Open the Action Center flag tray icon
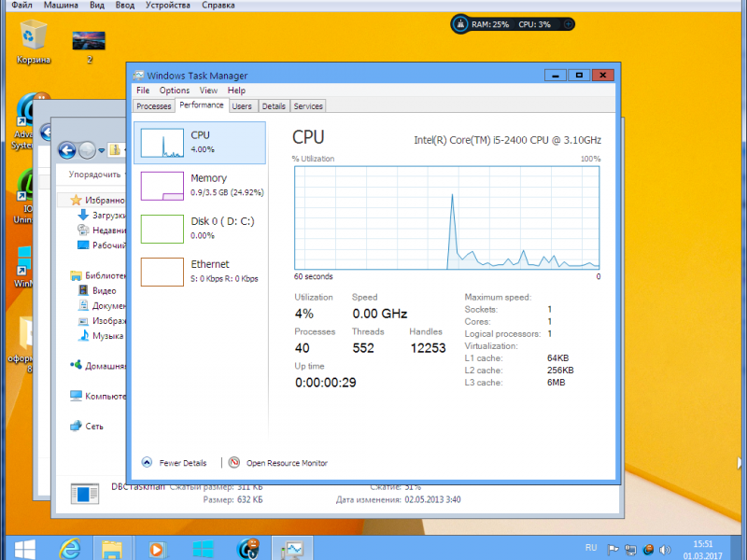The image size is (747, 560). click(x=613, y=550)
